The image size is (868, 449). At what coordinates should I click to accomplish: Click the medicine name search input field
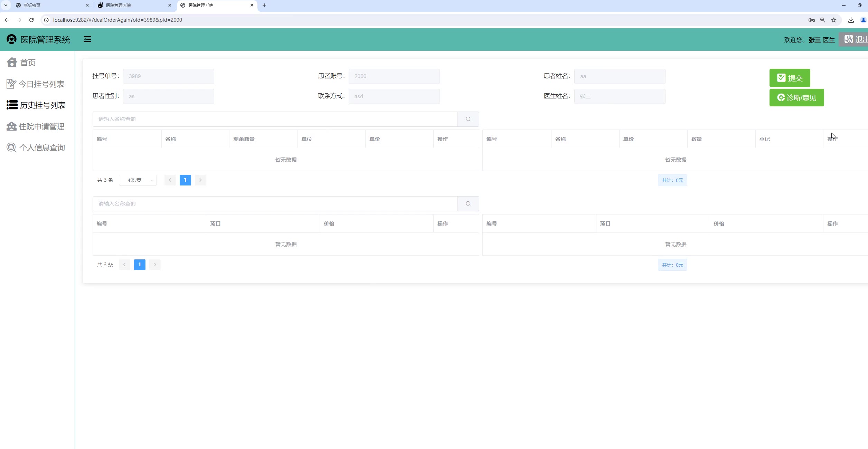tap(275, 119)
